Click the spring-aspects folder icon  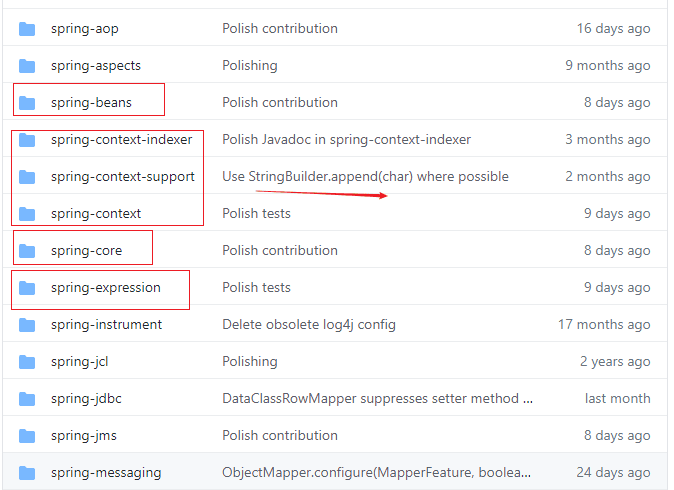tap(27, 66)
